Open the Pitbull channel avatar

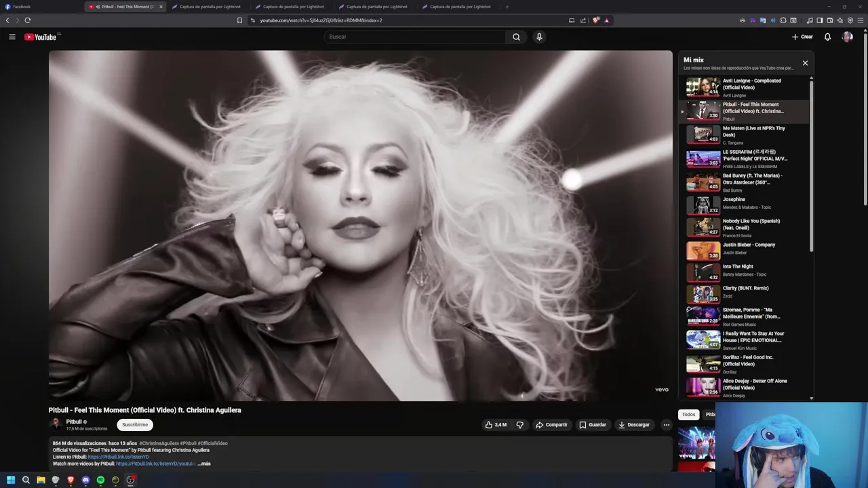click(56, 424)
